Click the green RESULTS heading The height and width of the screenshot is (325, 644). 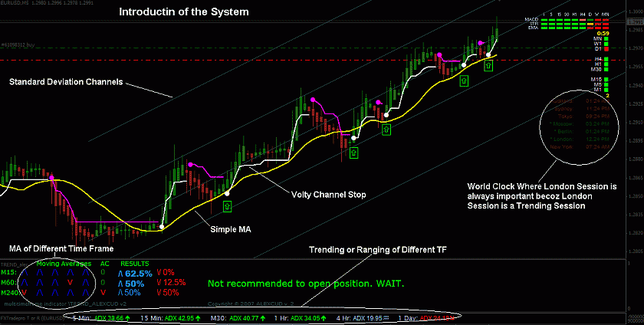135,264
